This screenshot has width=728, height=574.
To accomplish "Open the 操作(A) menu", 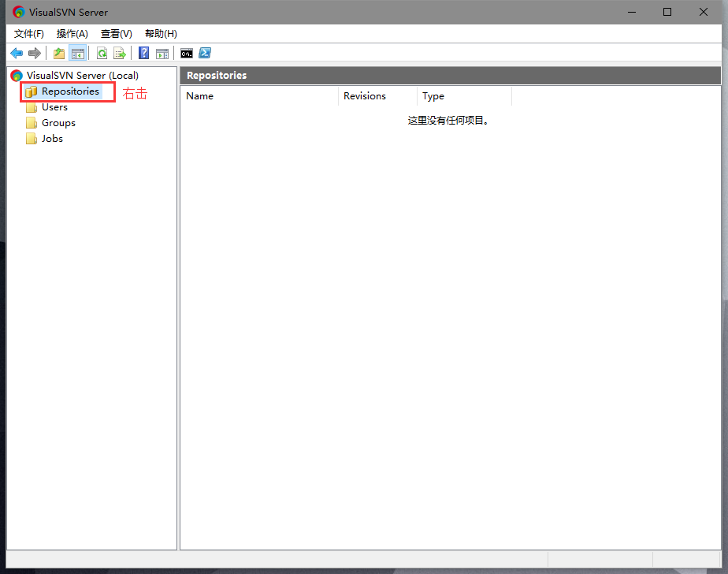I will (72, 33).
